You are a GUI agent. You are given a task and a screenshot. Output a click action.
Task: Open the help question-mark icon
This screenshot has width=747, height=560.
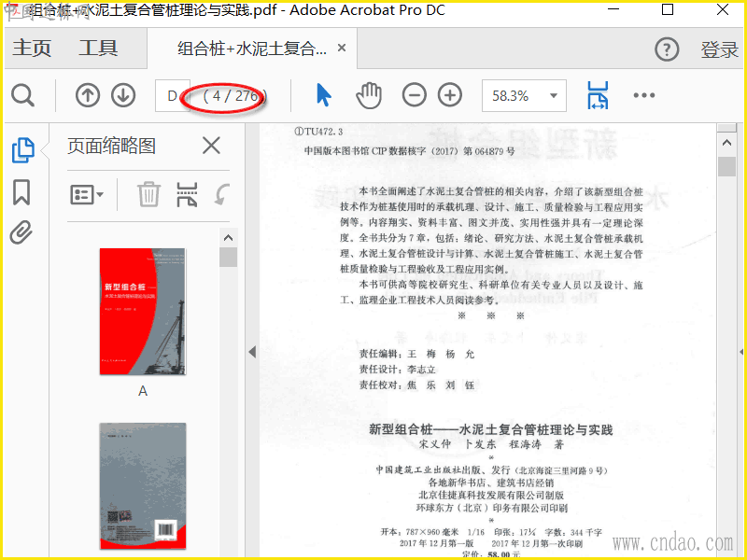coord(667,49)
